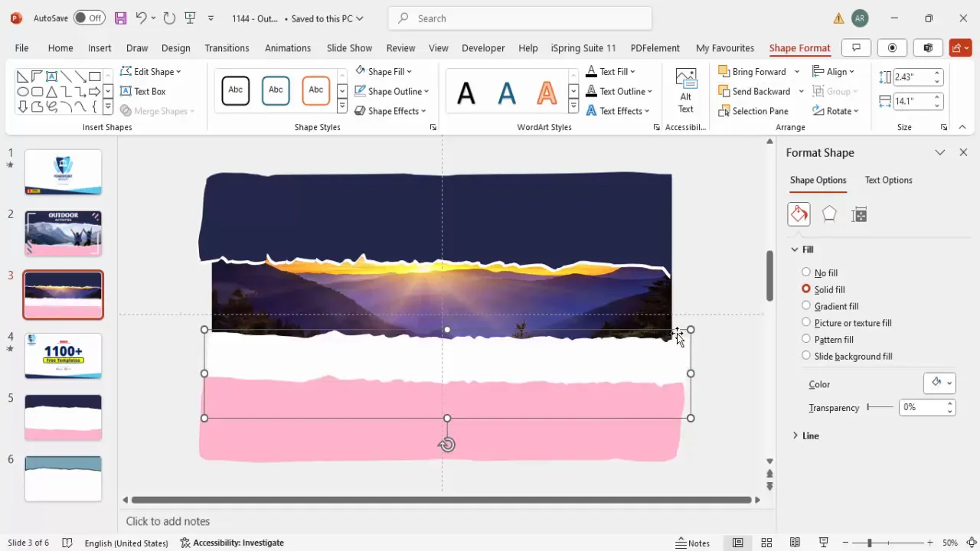Close the Format Shape pane
This screenshot has width=980, height=551.
[x=963, y=152]
